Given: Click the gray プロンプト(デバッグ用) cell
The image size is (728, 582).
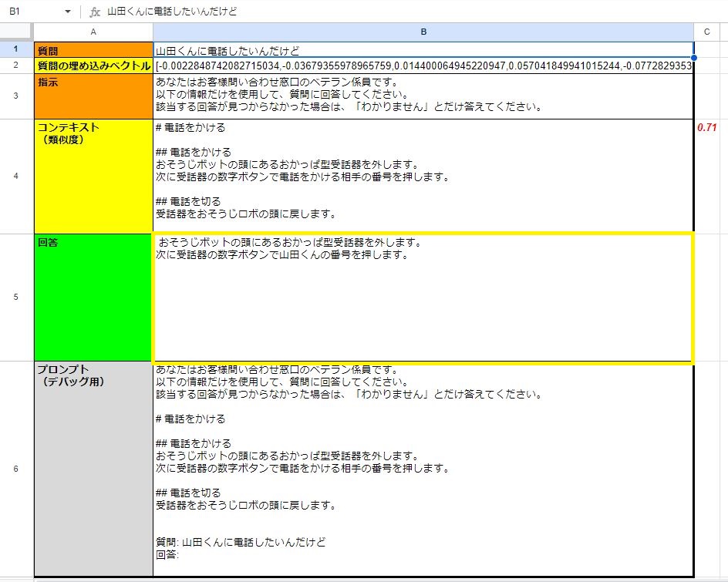Looking at the screenshot, I should (93, 468).
